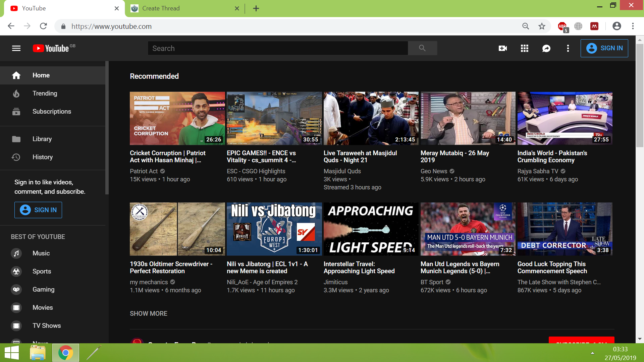Click the Trending flame icon
The height and width of the screenshot is (362, 644).
pos(16,94)
